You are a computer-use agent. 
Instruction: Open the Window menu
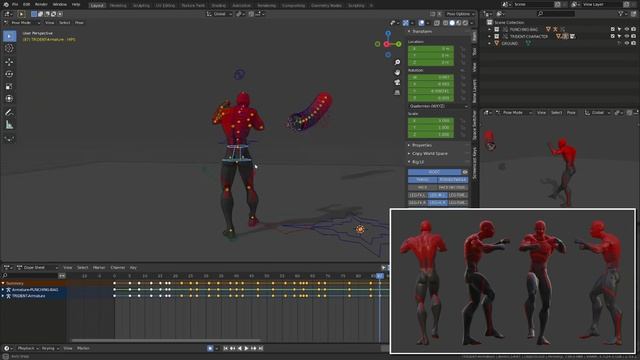[x=60, y=4]
